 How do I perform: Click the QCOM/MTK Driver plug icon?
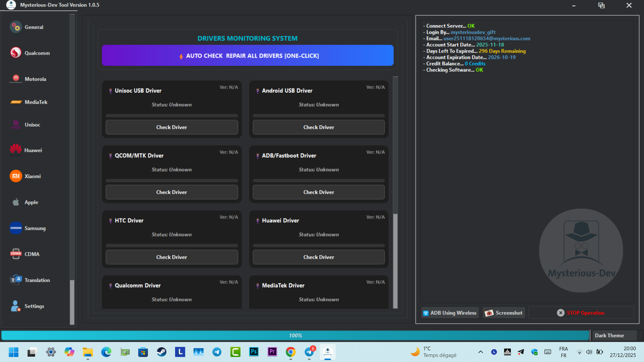tap(110, 156)
